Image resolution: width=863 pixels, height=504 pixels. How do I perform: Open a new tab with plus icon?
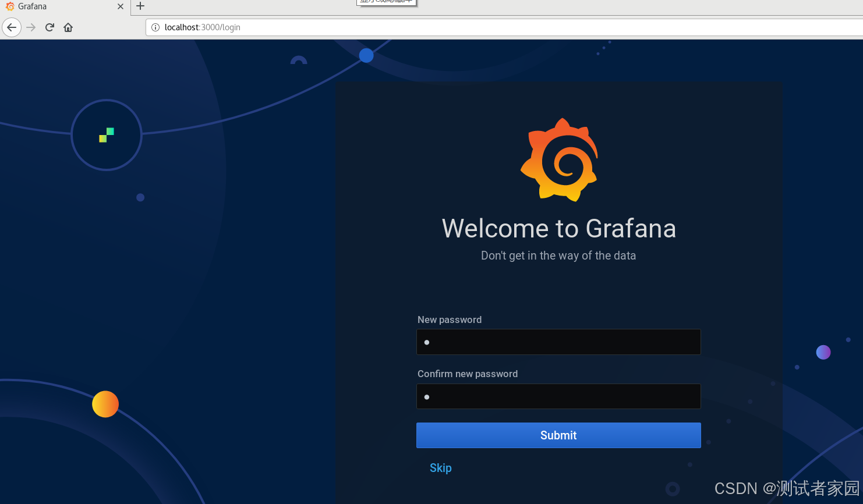coord(140,6)
